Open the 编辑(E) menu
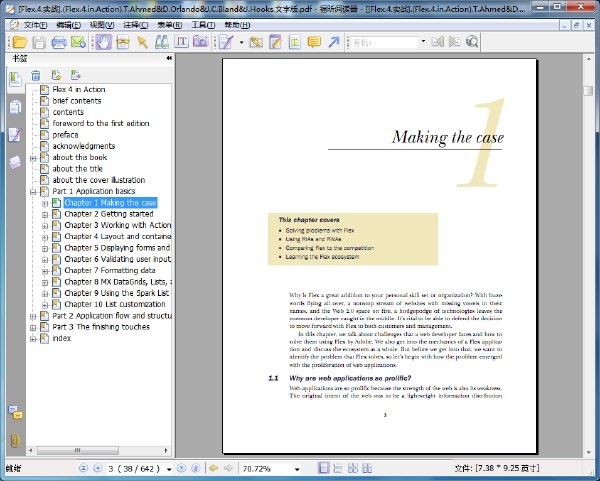Screen dimensions: 600x481 point(68,25)
